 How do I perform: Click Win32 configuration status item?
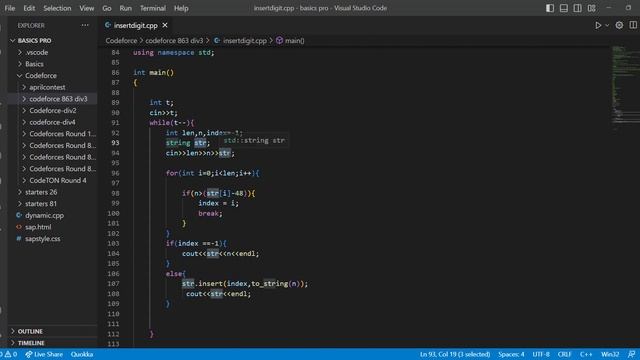tap(610, 354)
